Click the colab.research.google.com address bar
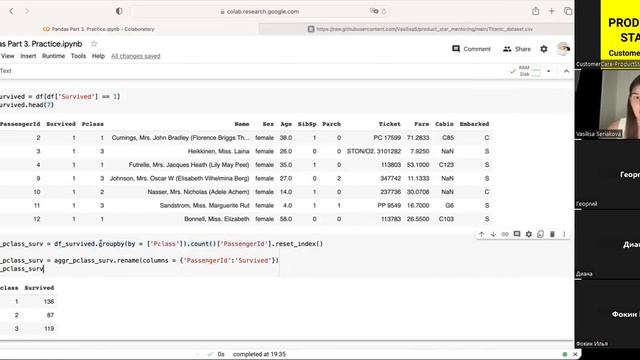 pyautogui.click(x=260, y=11)
